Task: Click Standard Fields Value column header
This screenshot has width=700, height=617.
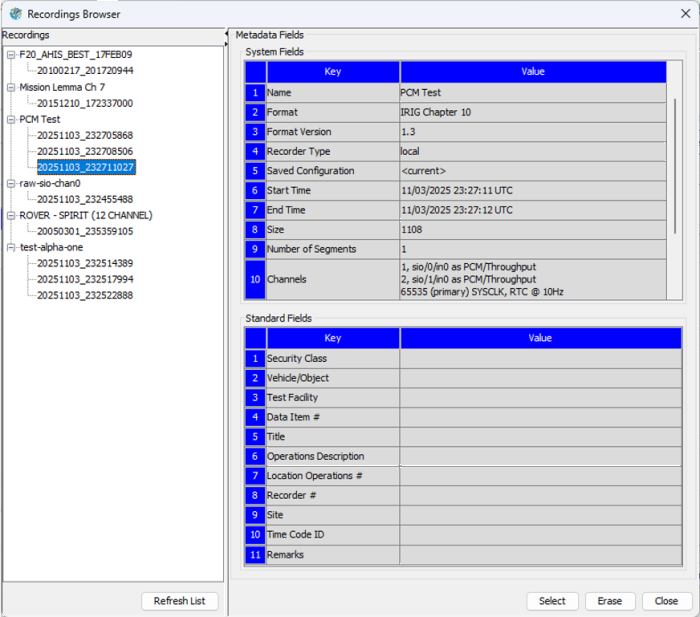Action: (541, 338)
